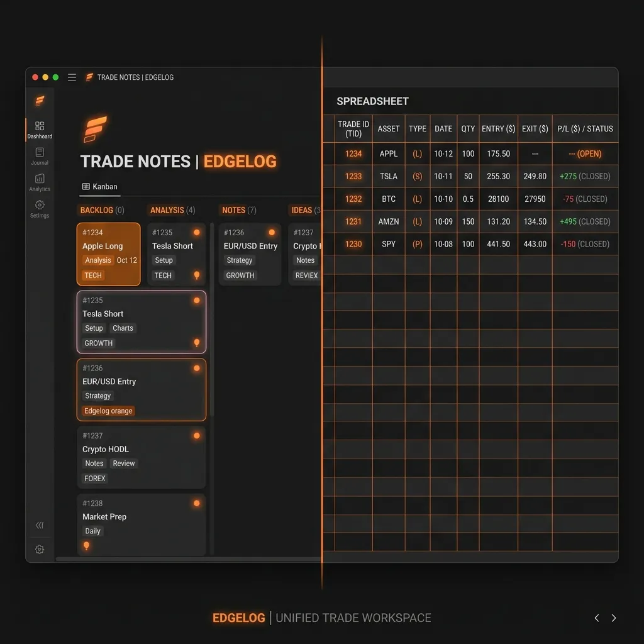Image resolution: width=644 pixels, height=644 pixels.
Task: Click the GROWTH tag on Notes EUR/USD card
Action: 240,275
